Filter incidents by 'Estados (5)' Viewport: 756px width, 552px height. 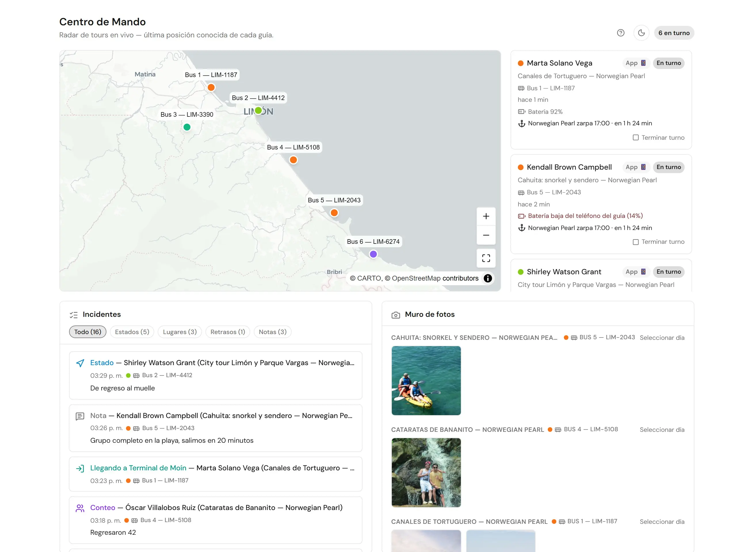click(x=132, y=332)
